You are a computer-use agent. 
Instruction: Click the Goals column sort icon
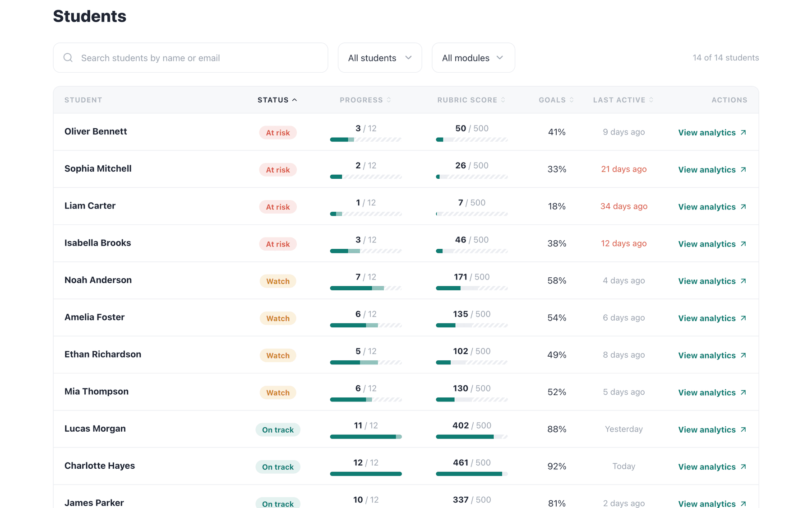572,100
